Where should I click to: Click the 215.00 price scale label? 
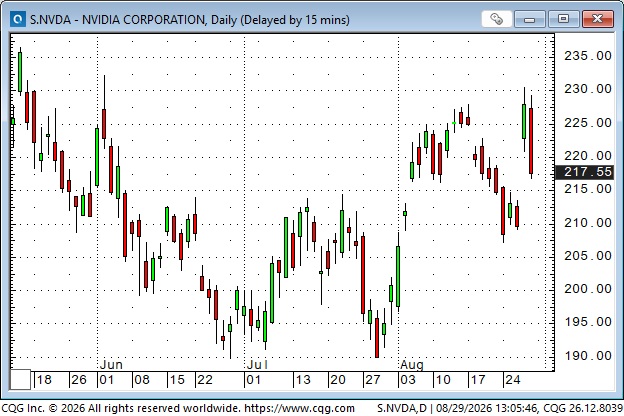click(587, 189)
